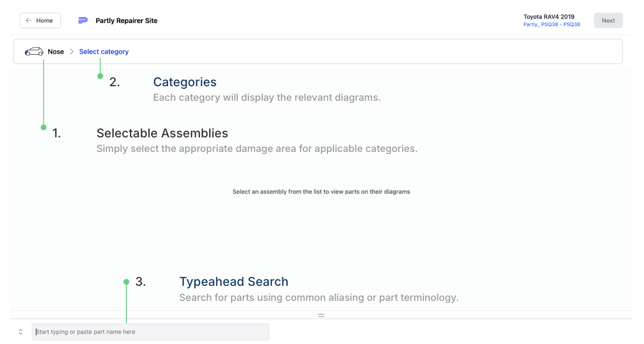Go back using the Home button
This screenshot has height=344, width=644.
(40, 21)
